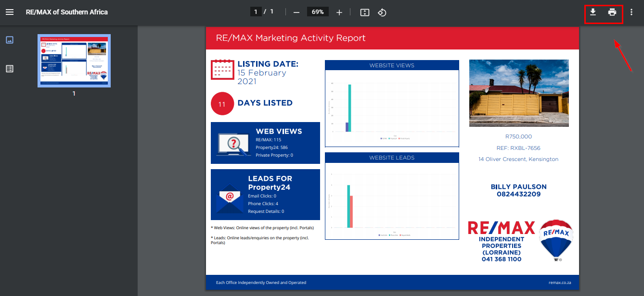Click the Email Clicks: 0 text
The image size is (644, 296).
(262, 196)
